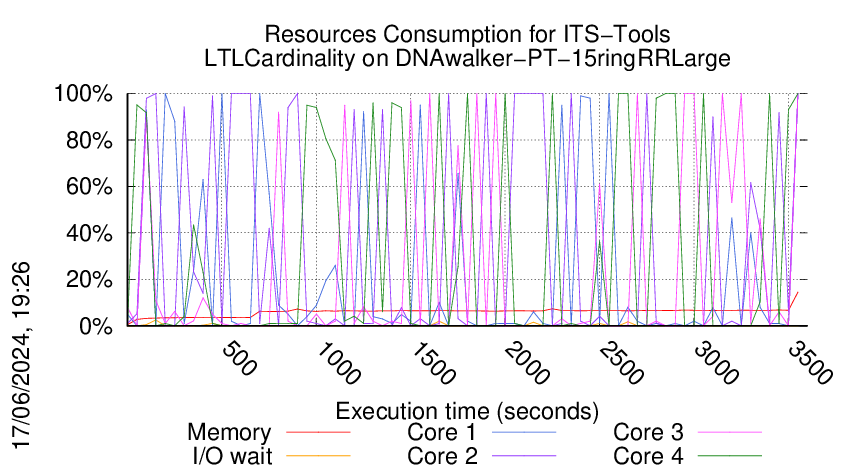Click the Core 3 legend label
Viewport: 850px width, 475px height.
648,432
